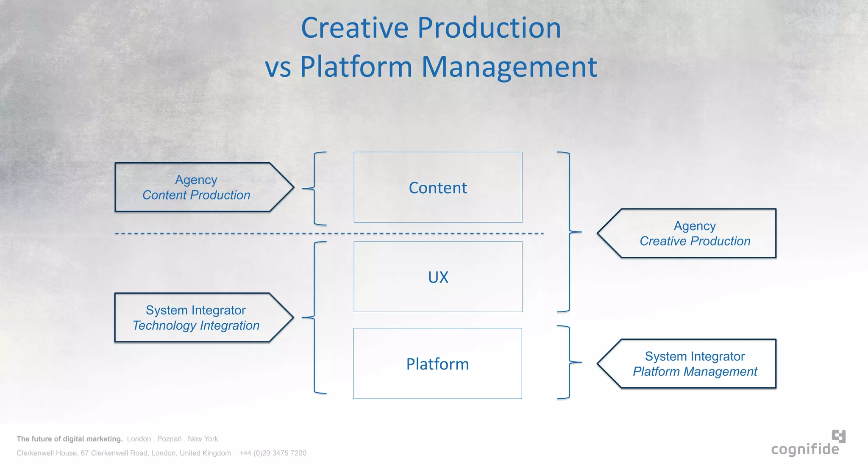Click the London Poznań New York text
Viewport: 868px width, 472px height.
[x=172, y=439]
